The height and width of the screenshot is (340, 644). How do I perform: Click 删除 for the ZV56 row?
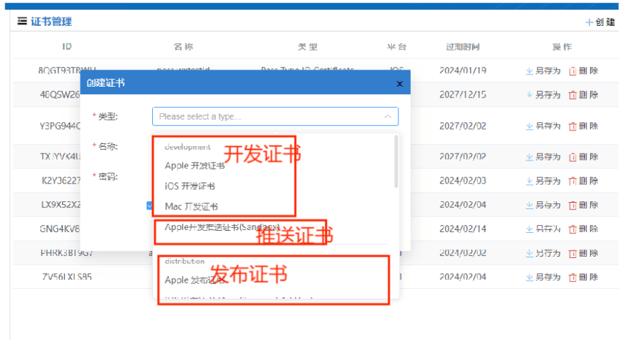583,277
